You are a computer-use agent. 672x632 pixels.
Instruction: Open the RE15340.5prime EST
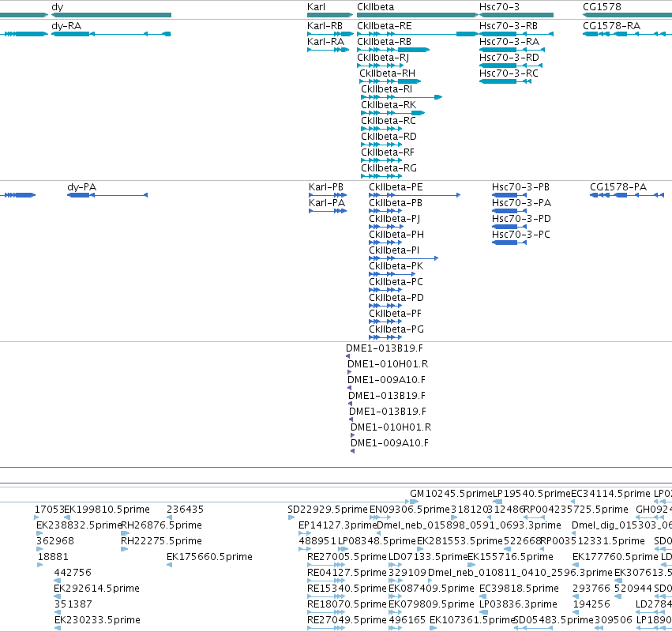coord(347,589)
